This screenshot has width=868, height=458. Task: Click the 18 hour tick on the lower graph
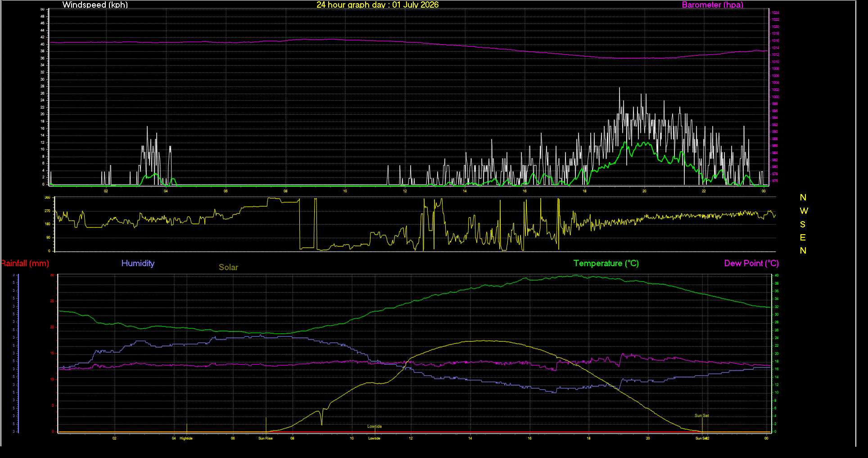(588, 438)
